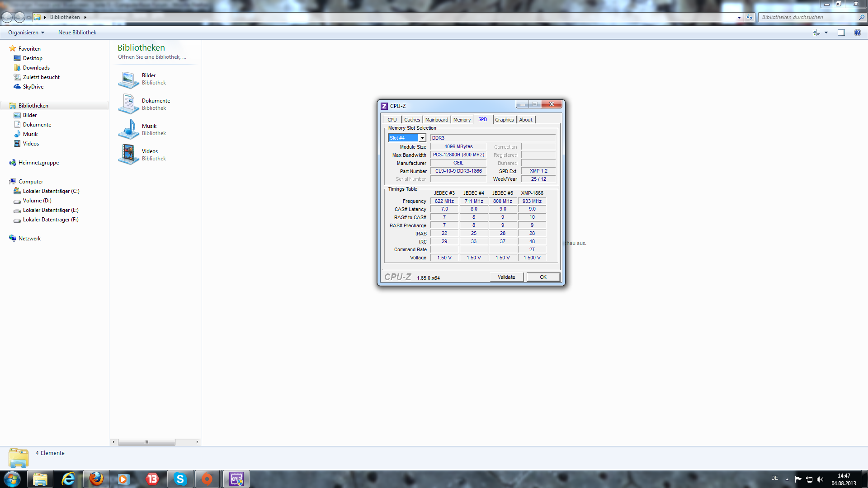Image resolution: width=868 pixels, height=488 pixels.
Task: Switch to the About tab in CPU-Z
Action: 526,120
